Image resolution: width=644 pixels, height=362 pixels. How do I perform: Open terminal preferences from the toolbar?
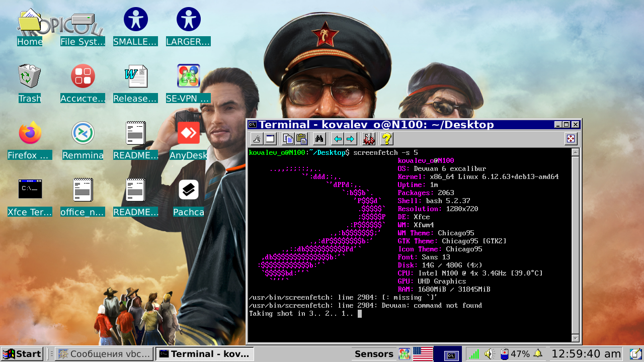click(369, 139)
